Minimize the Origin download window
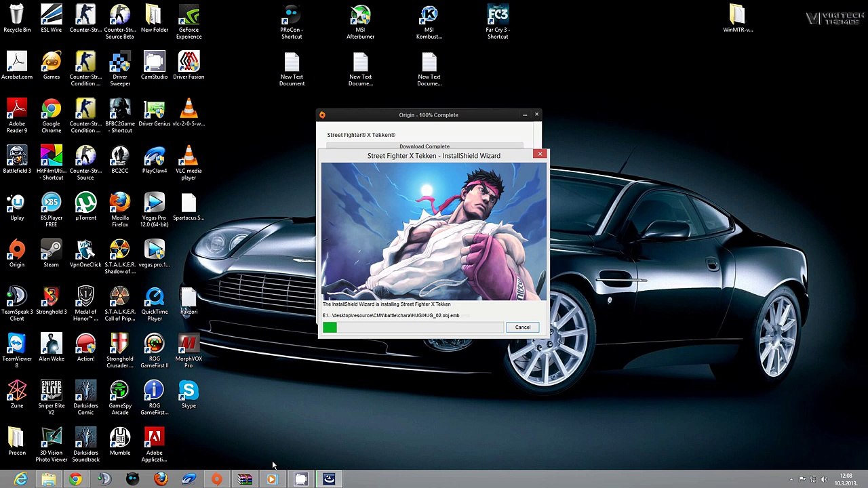The height and width of the screenshot is (488, 868). tap(525, 115)
